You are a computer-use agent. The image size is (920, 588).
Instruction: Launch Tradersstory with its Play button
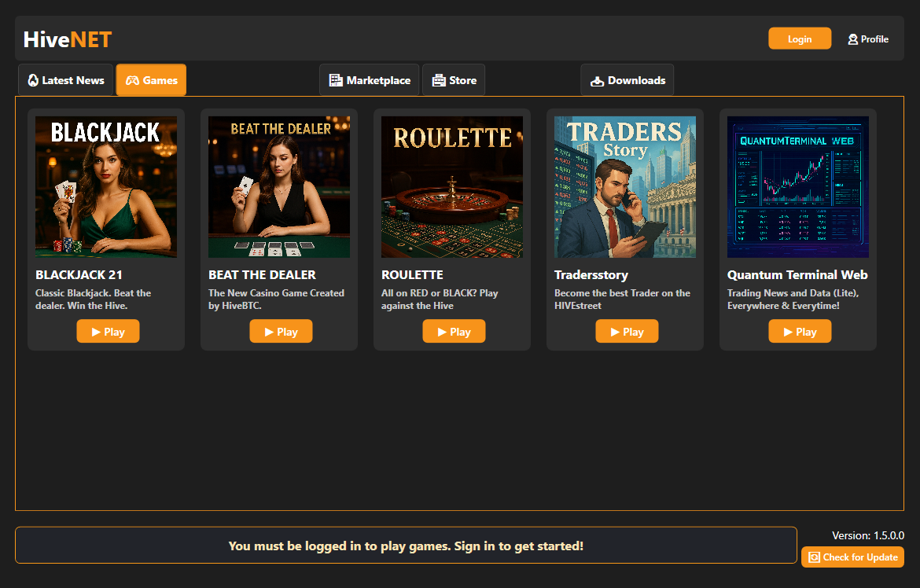click(x=627, y=332)
